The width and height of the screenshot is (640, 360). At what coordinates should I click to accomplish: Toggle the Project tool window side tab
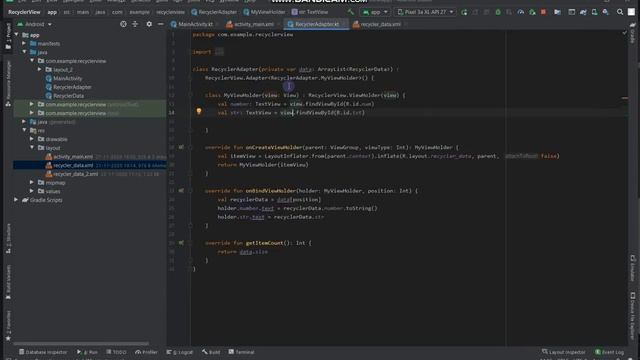pyautogui.click(x=8, y=37)
